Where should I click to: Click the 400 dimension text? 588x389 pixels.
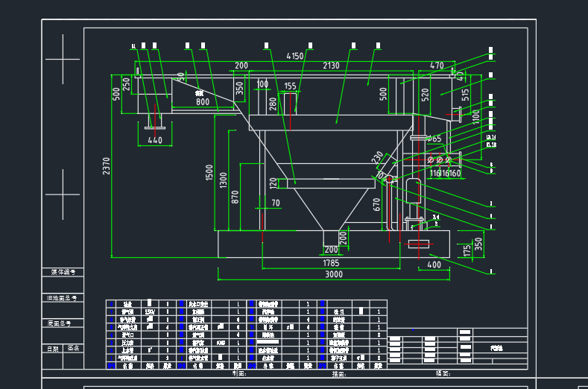click(434, 265)
